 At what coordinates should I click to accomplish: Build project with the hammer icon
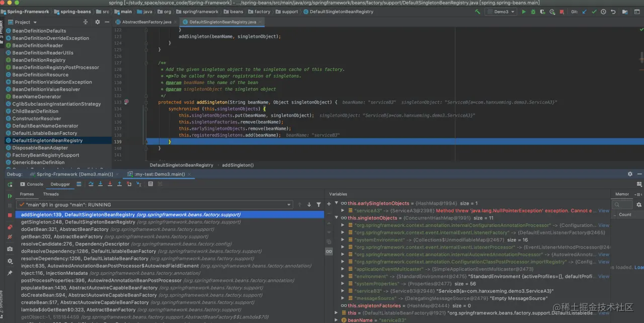click(x=477, y=12)
